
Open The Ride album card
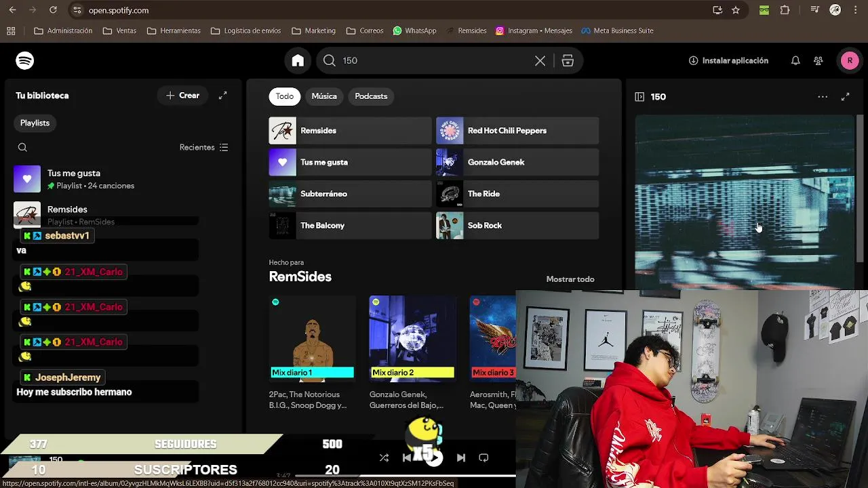[517, 194]
